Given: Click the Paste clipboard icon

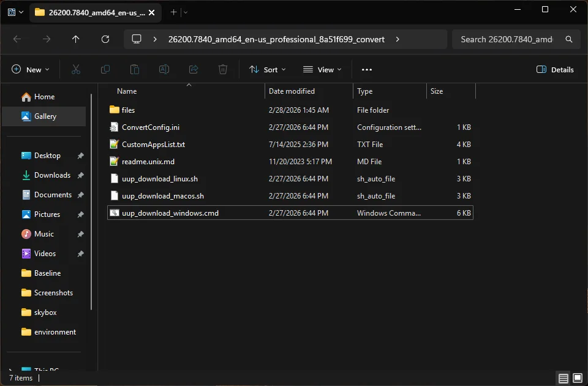Looking at the screenshot, I should click(135, 69).
